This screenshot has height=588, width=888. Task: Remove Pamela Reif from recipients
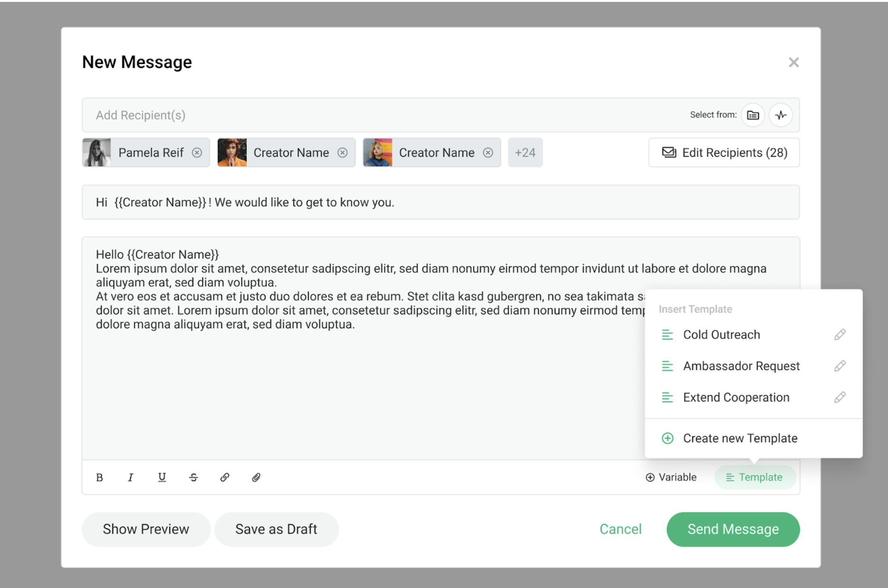198,152
